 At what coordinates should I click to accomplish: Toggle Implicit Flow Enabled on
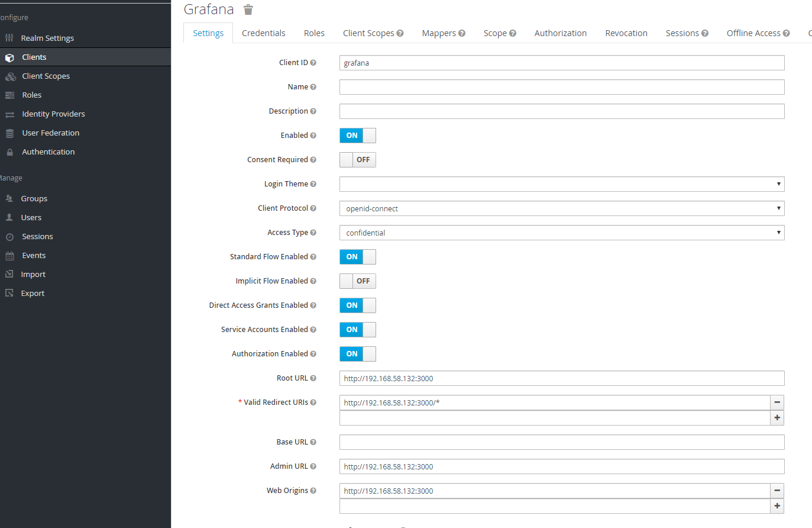point(357,281)
